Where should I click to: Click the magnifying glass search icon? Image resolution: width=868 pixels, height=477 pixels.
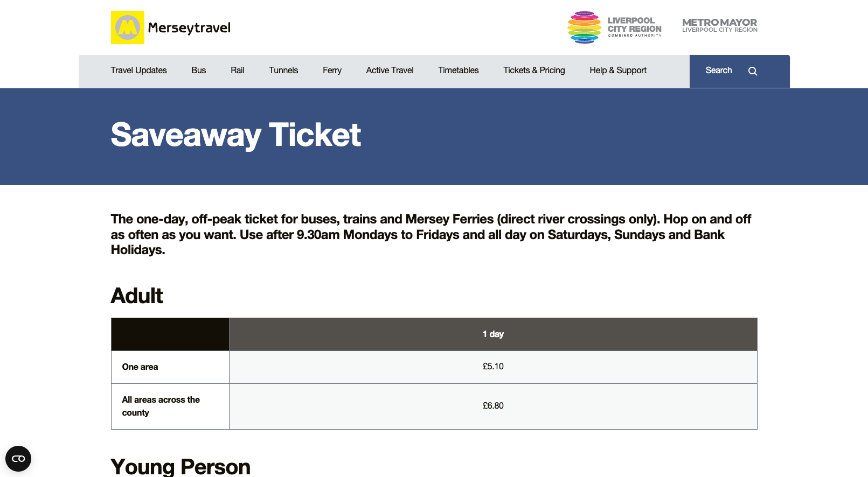click(x=753, y=71)
